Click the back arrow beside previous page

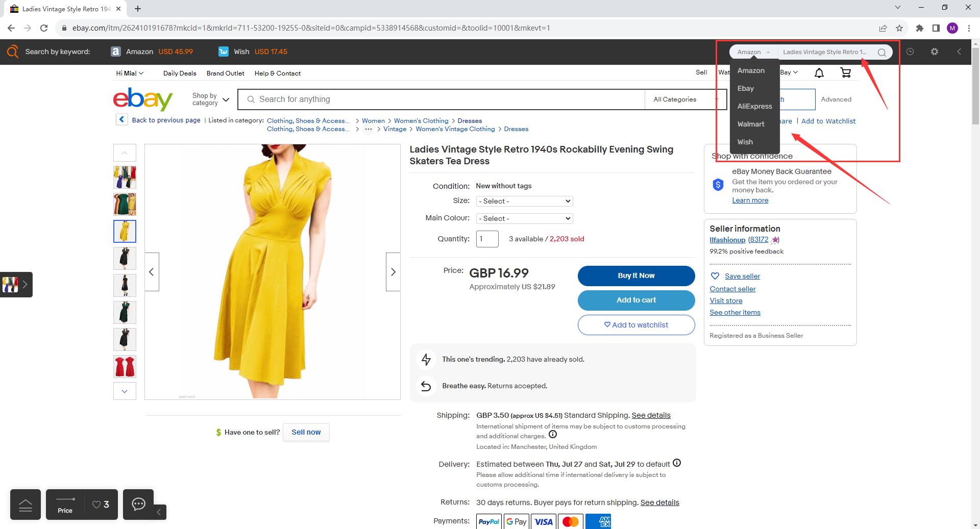click(121, 119)
